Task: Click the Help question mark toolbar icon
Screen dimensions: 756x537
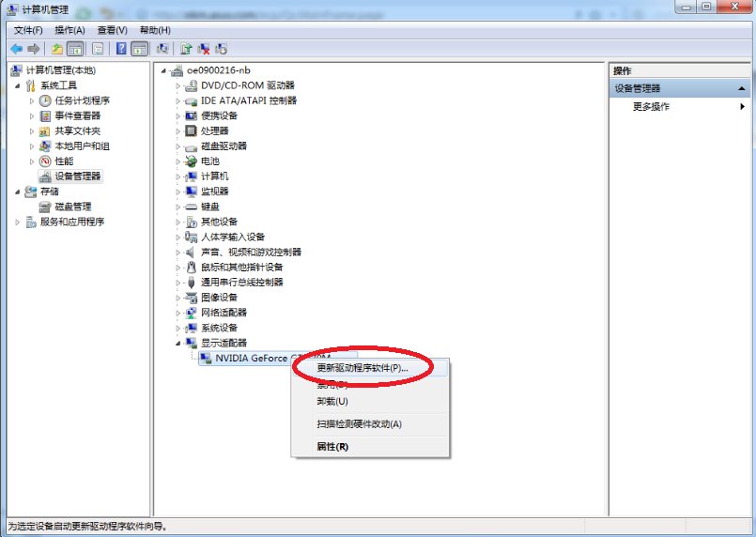Action: [121, 49]
